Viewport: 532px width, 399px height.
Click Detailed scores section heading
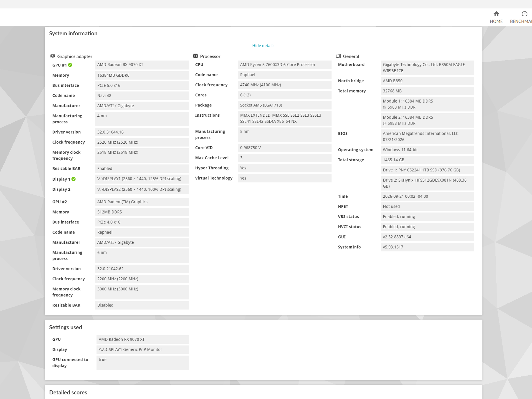68,393
